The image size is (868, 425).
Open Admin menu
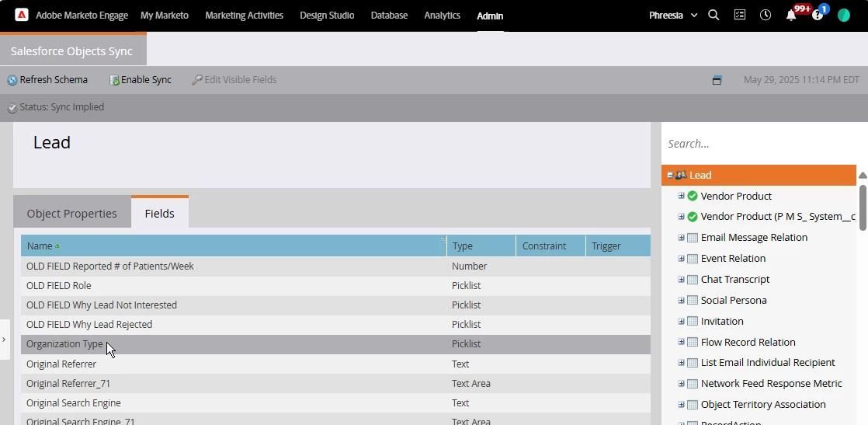pyautogui.click(x=490, y=16)
